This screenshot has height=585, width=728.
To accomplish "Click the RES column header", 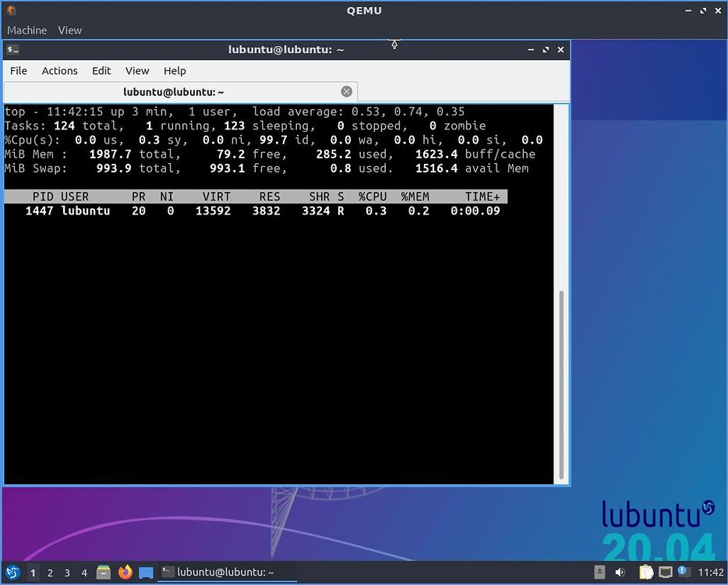I will [x=270, y=197].
